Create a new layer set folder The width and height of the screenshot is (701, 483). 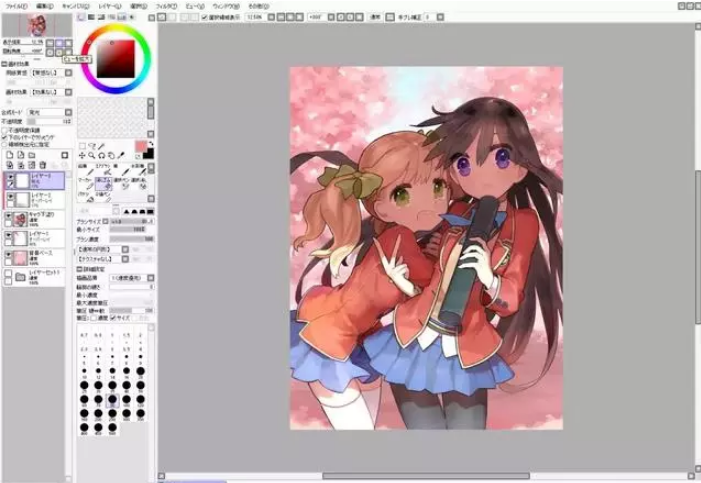32,155
